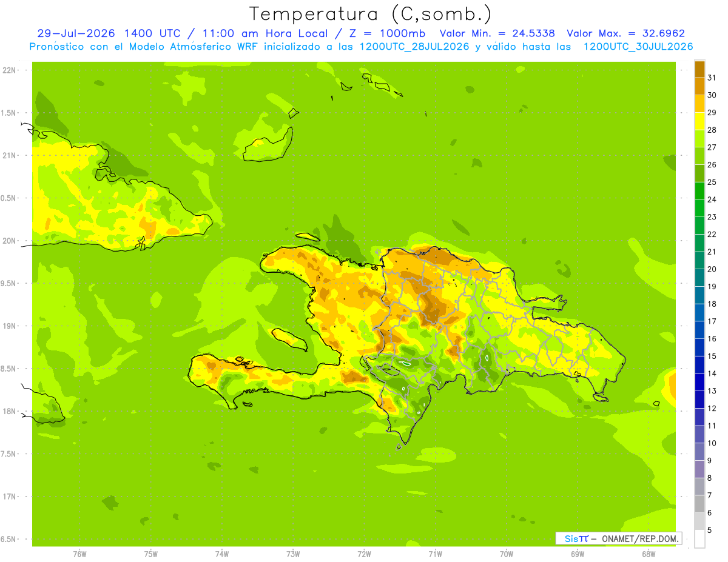Click the '11:00 am Hora Local' text
Viewport: 728px width, 562px height.
tap(265, 33)
